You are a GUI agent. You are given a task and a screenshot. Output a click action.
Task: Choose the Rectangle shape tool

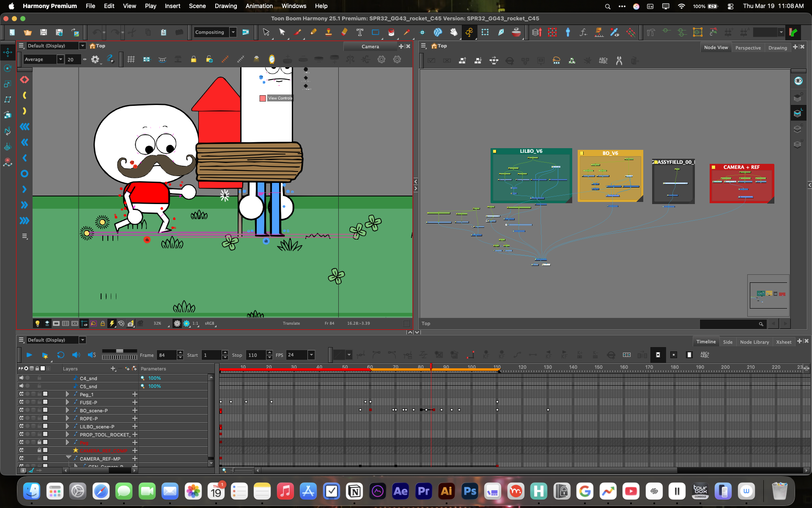(375, 32)
